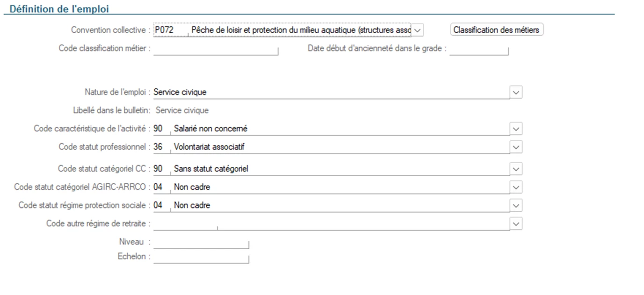Open the Convention collective dropdown arrow
644x295 pixels.
click(x=417, y=30)
